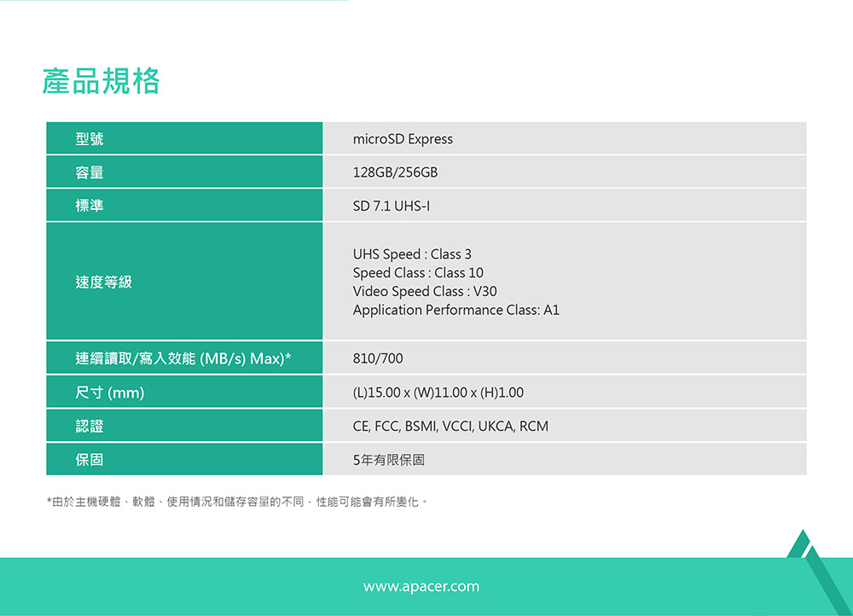This screenshot has width=853, height=616.
Task: Select the (L)15.00 x (W)11.00 dimensions value
Action: [x=438, y=392]
